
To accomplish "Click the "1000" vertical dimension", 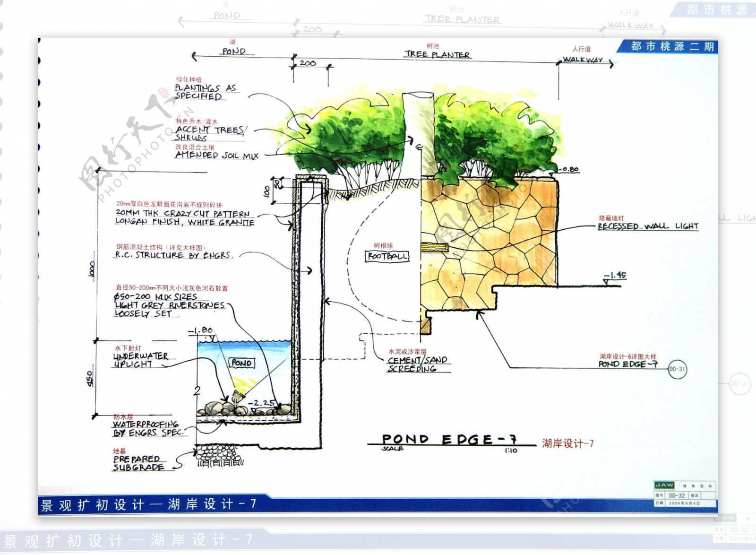I will pyautogui.click(x=92, y=270).
